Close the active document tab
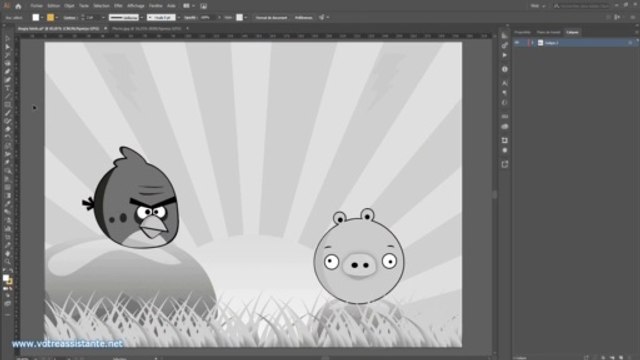Viewport: 640px width, 360px height. (105, 29)
